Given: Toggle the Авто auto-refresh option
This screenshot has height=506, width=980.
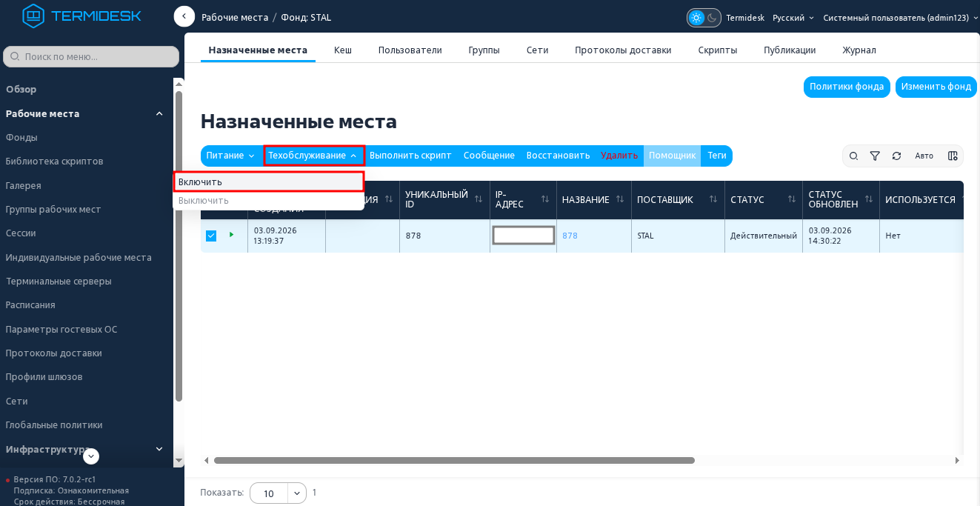Looking at the screenshot, I should click(924, 156).
